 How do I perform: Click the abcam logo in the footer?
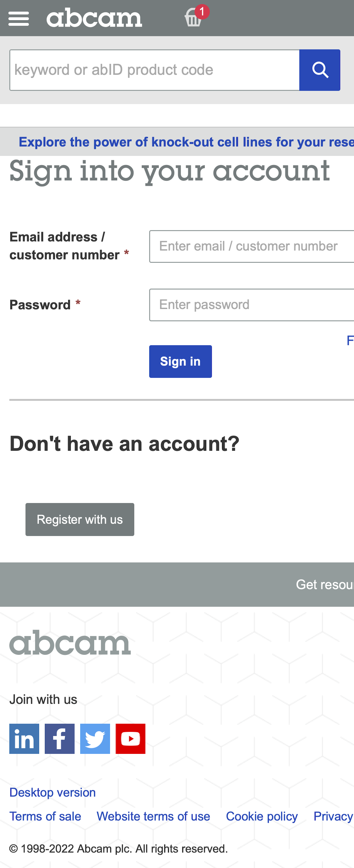[69, 642]
